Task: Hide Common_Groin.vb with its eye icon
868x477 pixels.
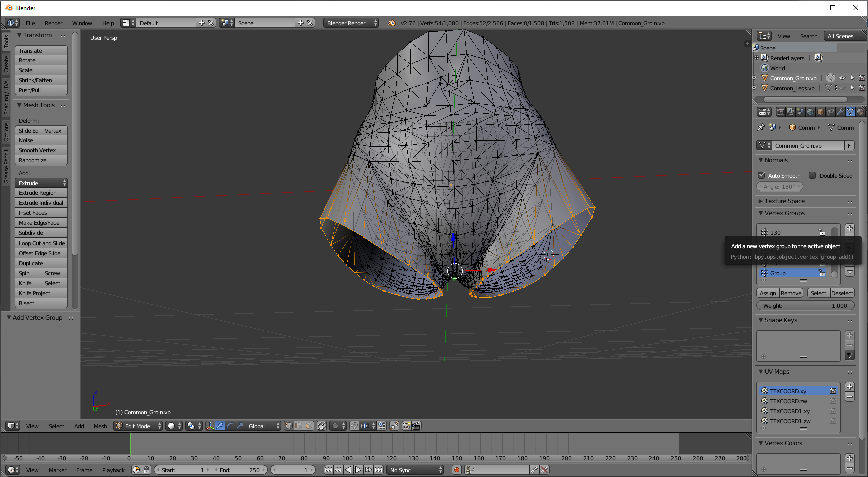Action: click(842, 78)
